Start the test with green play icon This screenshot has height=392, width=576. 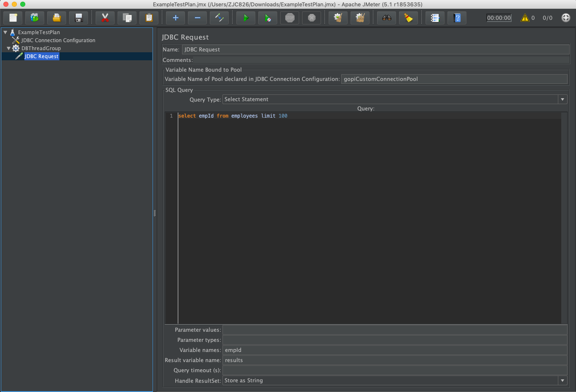click(x=246, y=18)
